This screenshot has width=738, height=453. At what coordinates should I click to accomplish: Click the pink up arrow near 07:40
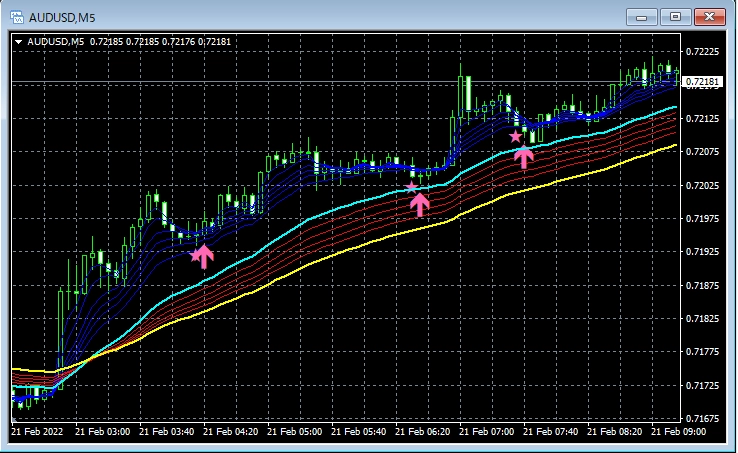point(524,155)
